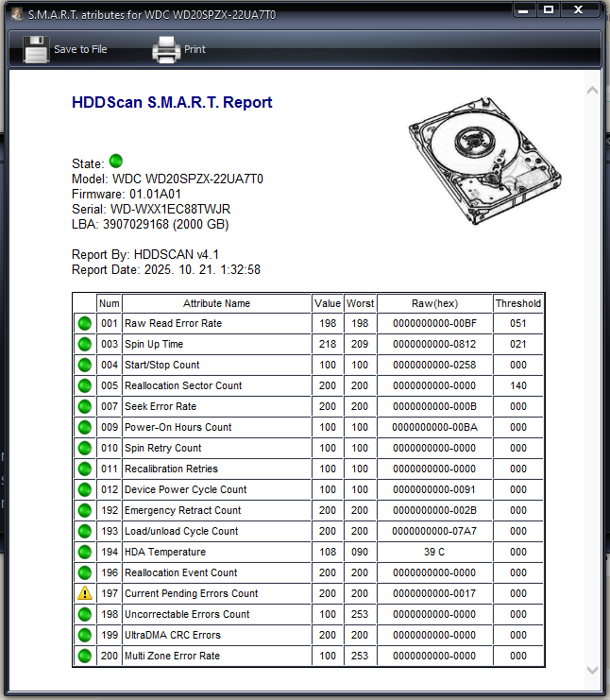Click the printer icon in toolbar
The image size is (610, 700).
166,49
